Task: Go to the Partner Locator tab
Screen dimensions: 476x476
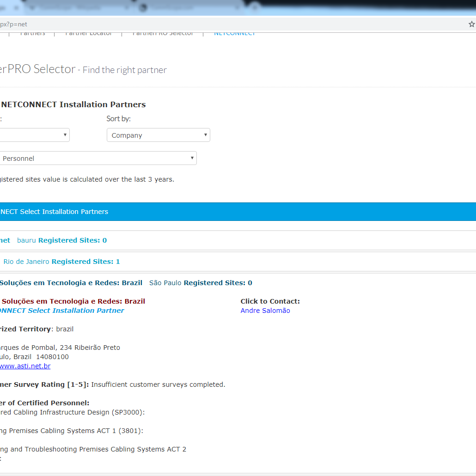Action: pos(88,33)
